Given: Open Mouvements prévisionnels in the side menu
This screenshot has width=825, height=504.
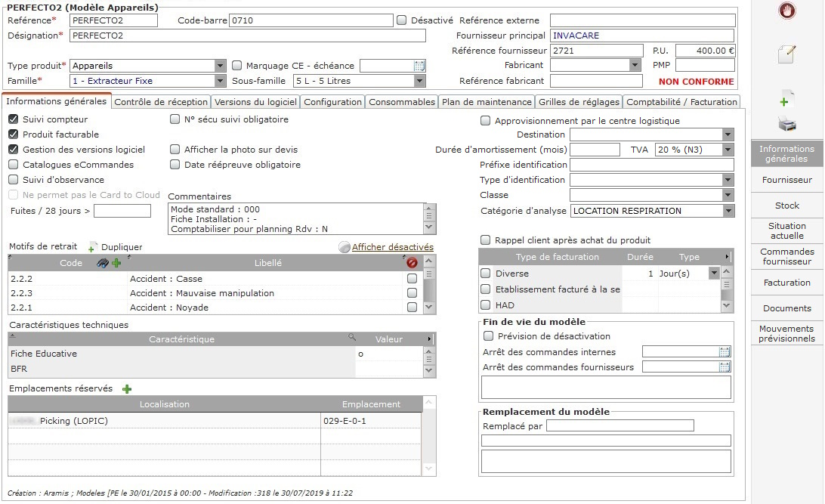Looking at the screenshot, I should click(787, 333).
